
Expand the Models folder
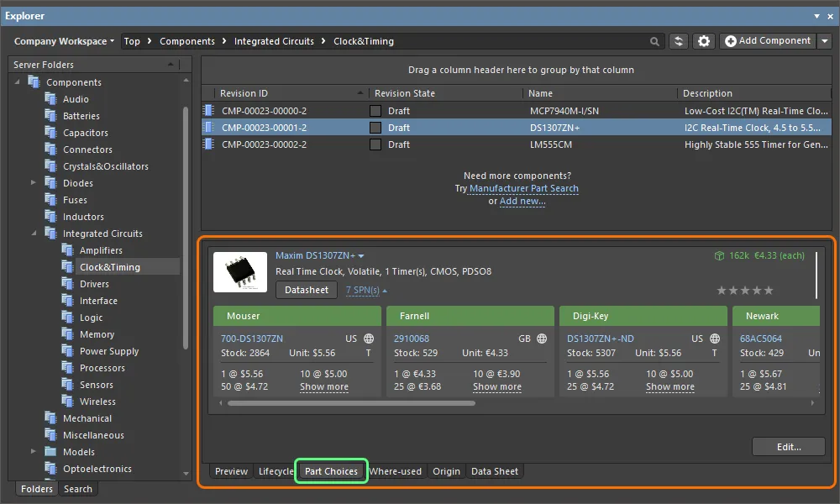[34, 452]
